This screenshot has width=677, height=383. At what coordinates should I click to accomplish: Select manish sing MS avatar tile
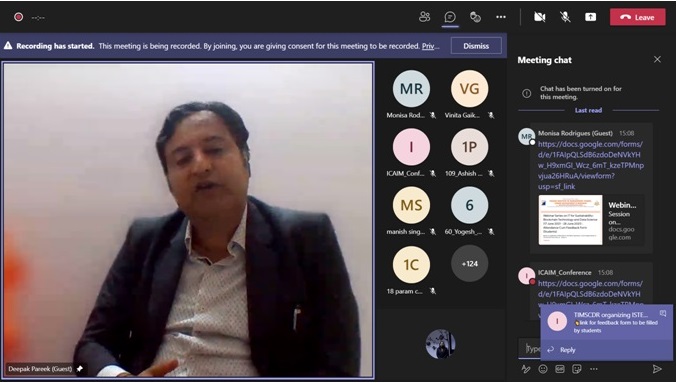click(411, 205)
